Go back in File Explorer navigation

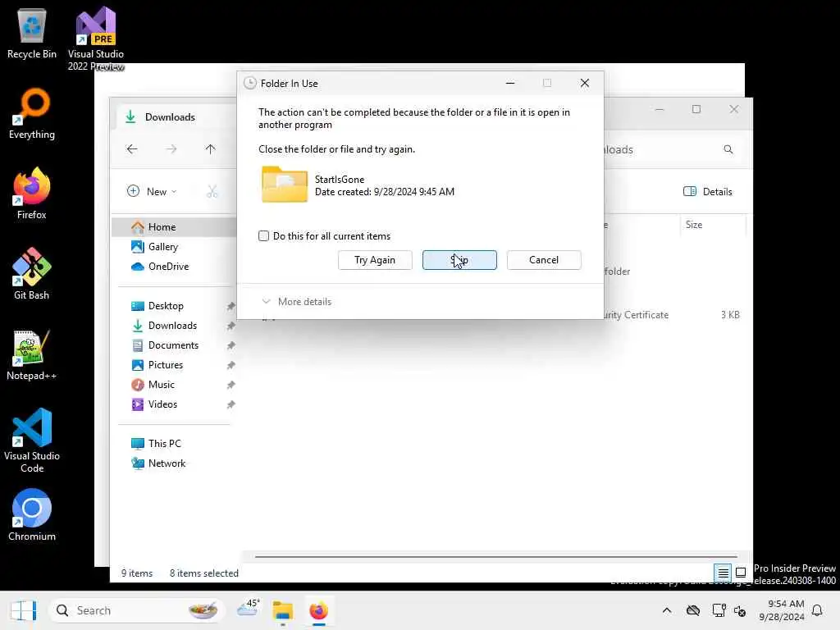pos(132,149)
